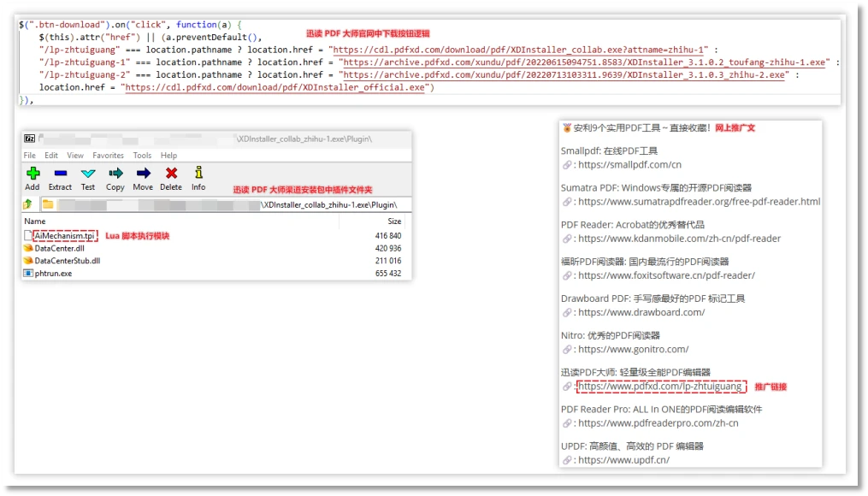Screen dimensions: 868x496
Task: Select the phtrun.exe file icon
Action: tap(28, 273)
